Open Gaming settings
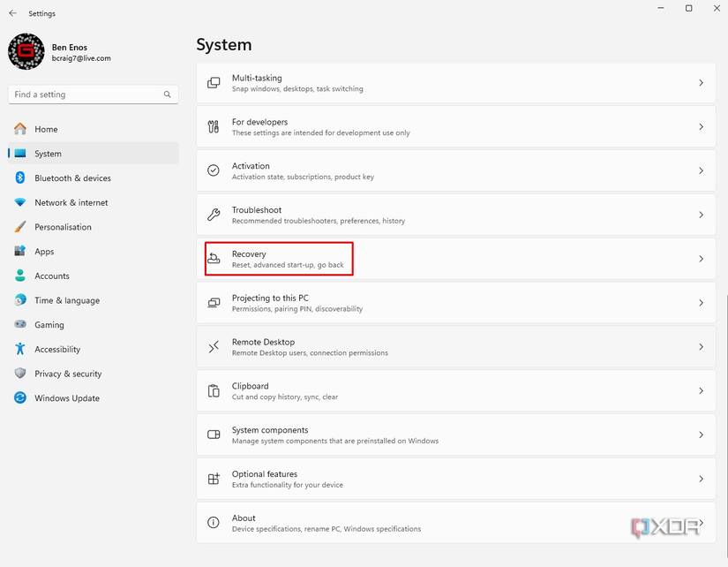 93,324
